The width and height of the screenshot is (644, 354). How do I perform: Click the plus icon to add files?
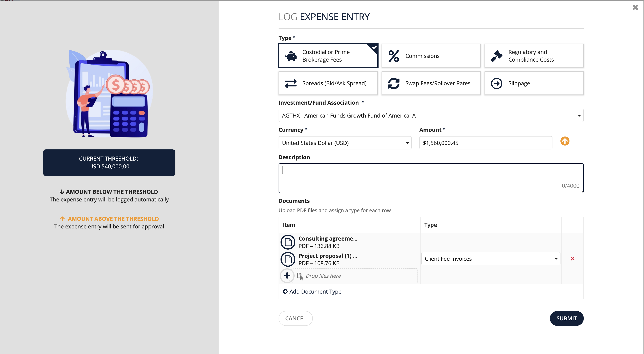coord(287,276)
